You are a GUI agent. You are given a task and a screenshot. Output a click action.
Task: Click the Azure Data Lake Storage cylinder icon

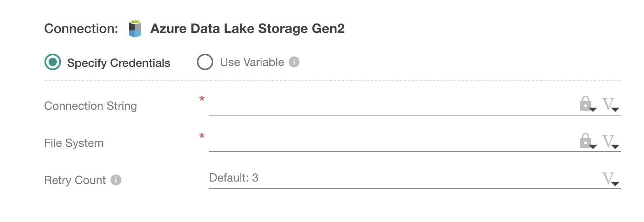pos(135,28)
